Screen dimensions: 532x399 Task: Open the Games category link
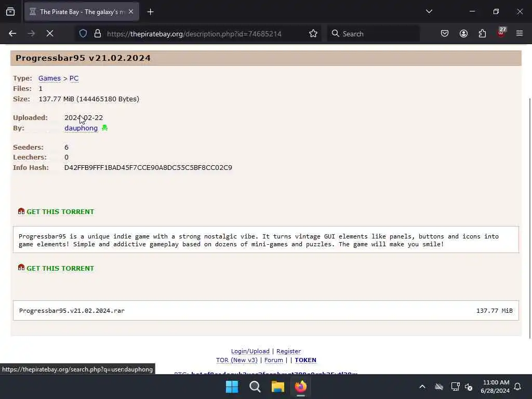click(49, 78)
